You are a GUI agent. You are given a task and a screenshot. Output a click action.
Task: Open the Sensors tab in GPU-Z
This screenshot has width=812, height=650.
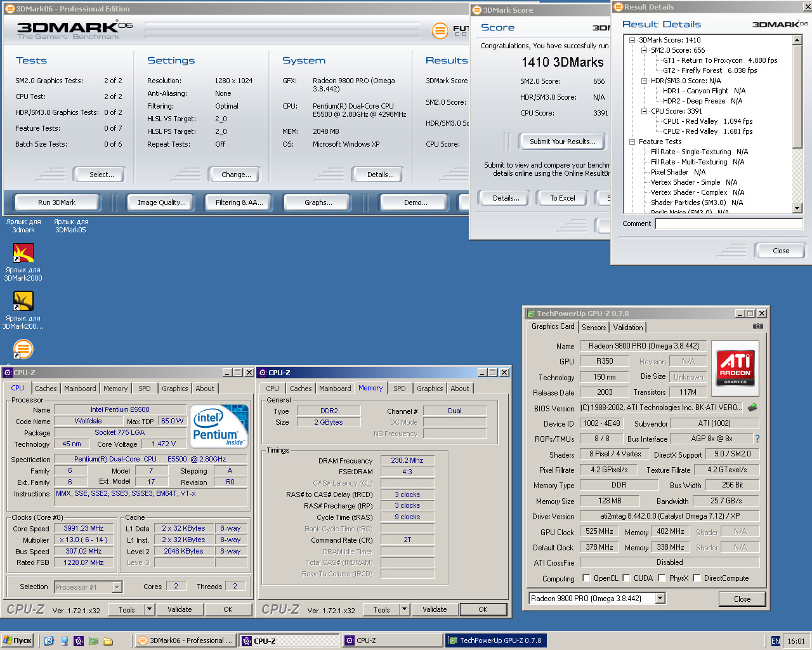click(x=594, y=328)
